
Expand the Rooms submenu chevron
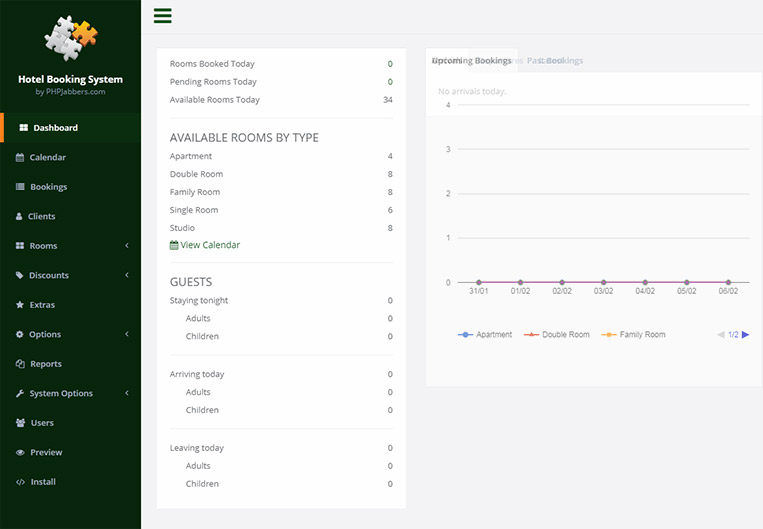127,246
